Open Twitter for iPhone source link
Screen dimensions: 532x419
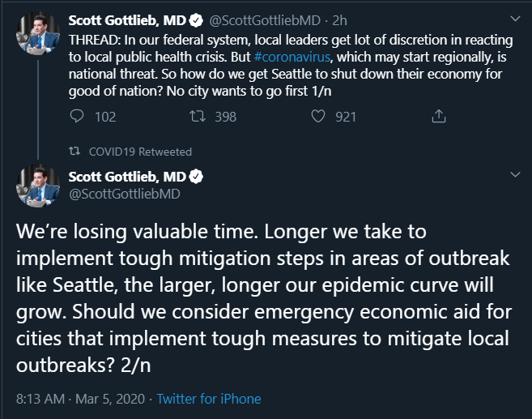[209, 399]
